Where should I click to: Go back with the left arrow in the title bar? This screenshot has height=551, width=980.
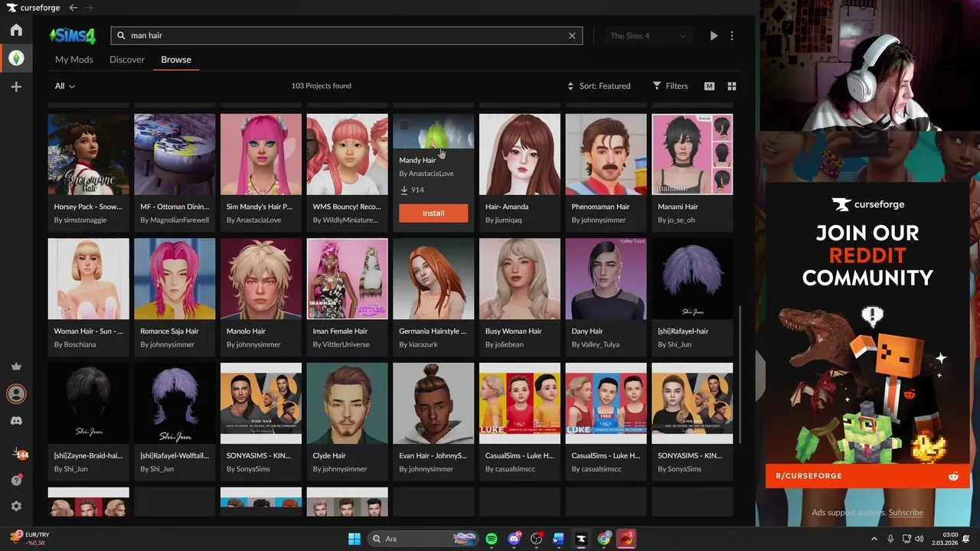tap(73, 8)
